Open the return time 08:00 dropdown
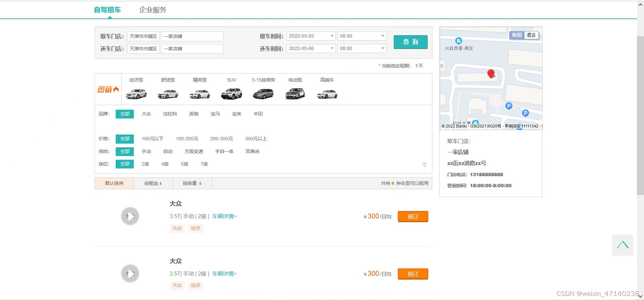 362,48
